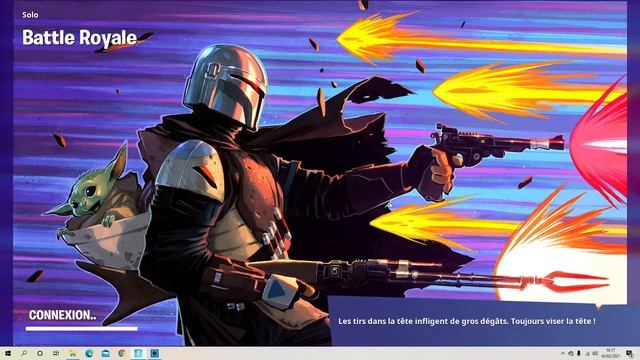Open File Explorer from taskbar
The height and width of the screenshot is (360, 640).
tap(73, 353)
